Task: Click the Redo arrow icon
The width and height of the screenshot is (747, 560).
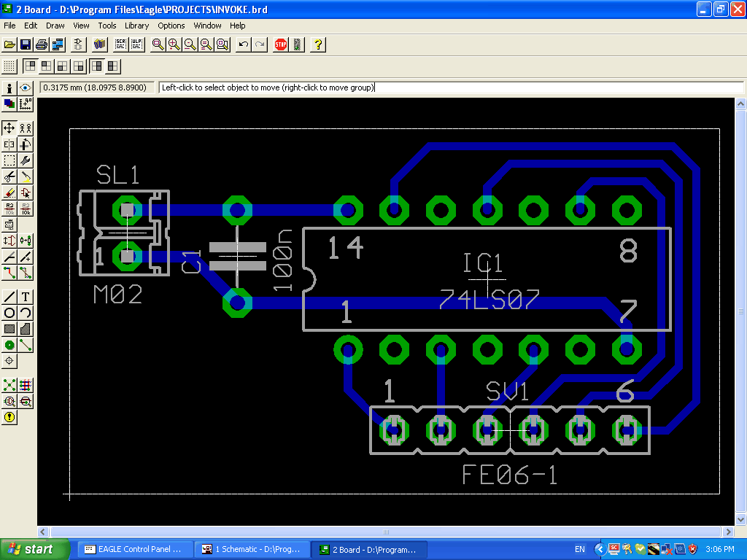Action: (260, 44)
